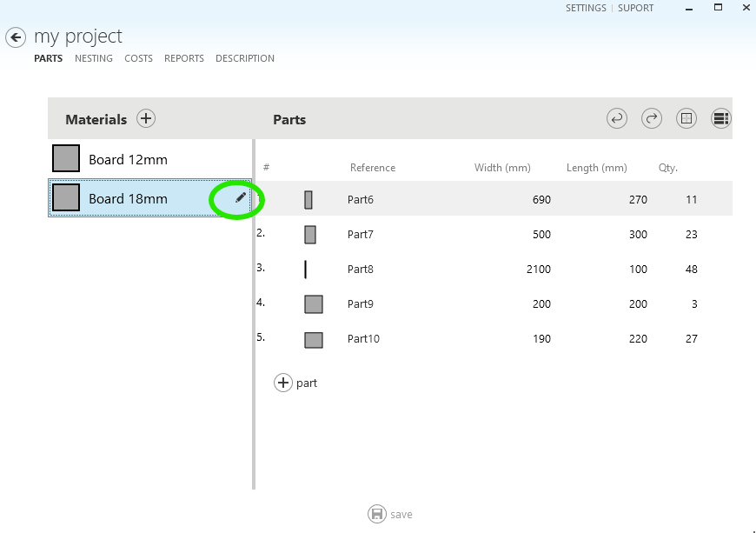Viewport: 756px width, 533px height.
Task: Open SETTINGS from the top bar
Action: [586, 8]
